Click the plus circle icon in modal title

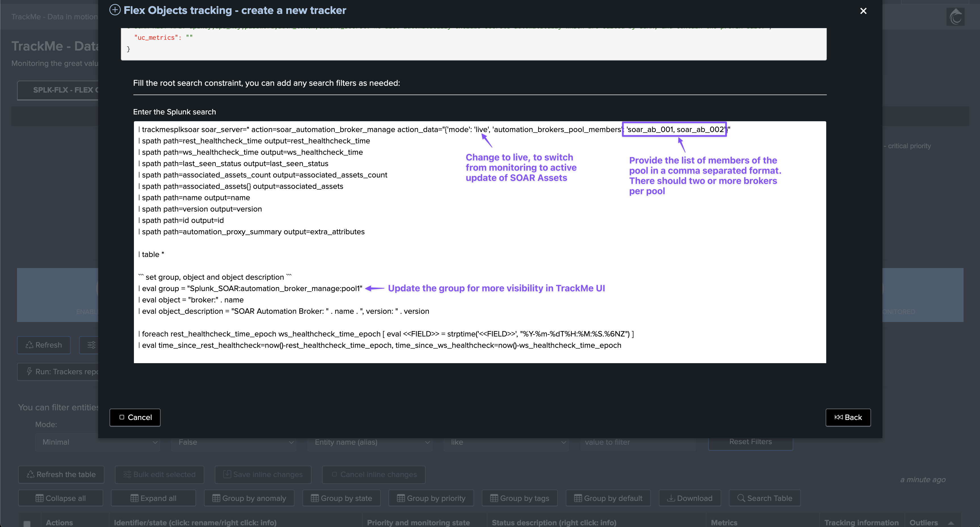click(115, 10)
